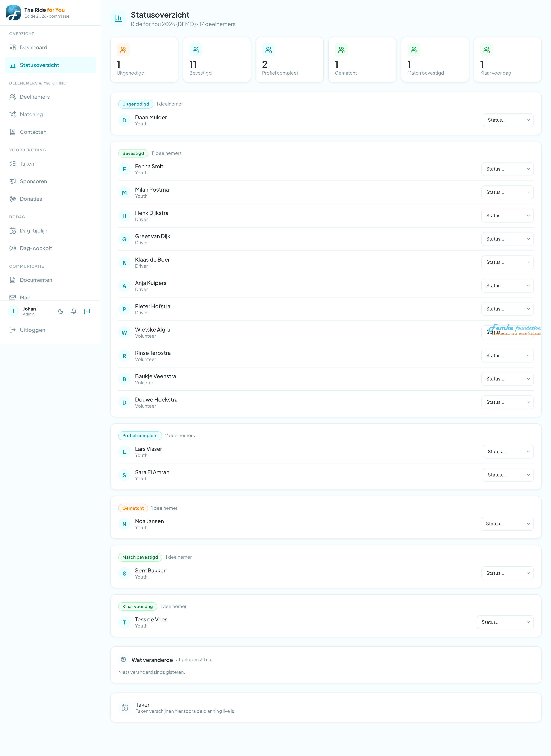Open Status dropdown for Sem Bakker

coord(507,573)
